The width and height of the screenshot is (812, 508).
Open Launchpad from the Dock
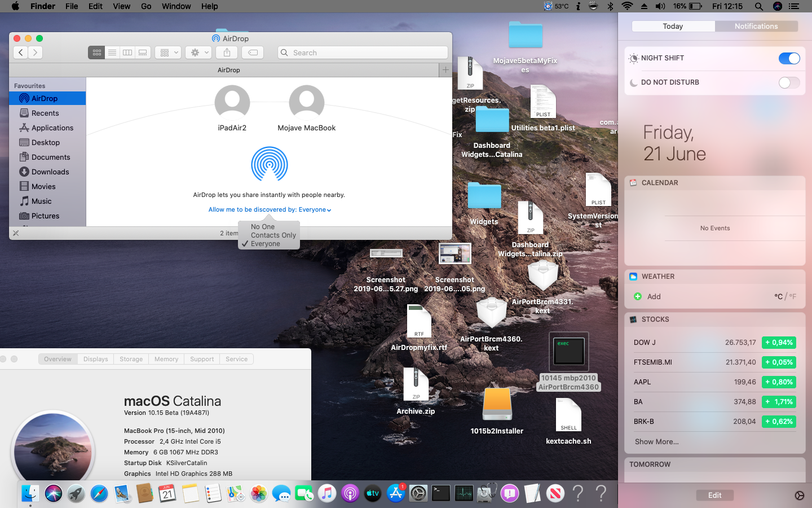(x=76, y=493)
